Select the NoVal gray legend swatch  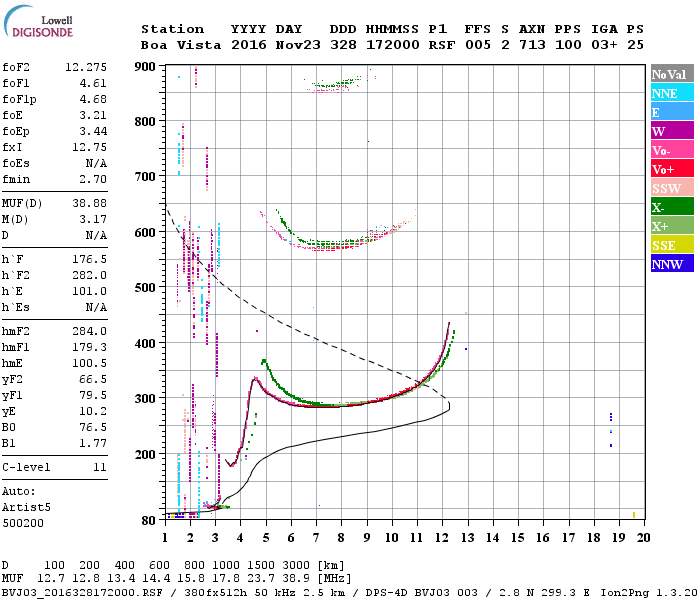672,74
